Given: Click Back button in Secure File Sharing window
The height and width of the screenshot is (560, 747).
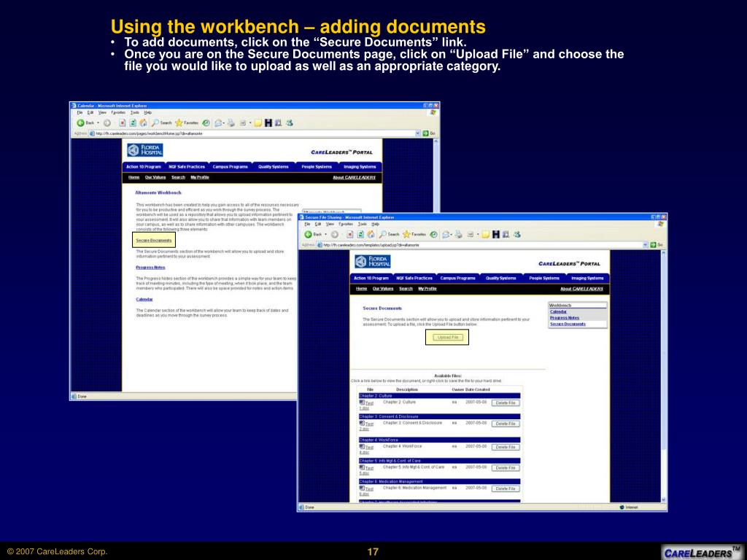Looking at the screenshot, I should 313,234.
